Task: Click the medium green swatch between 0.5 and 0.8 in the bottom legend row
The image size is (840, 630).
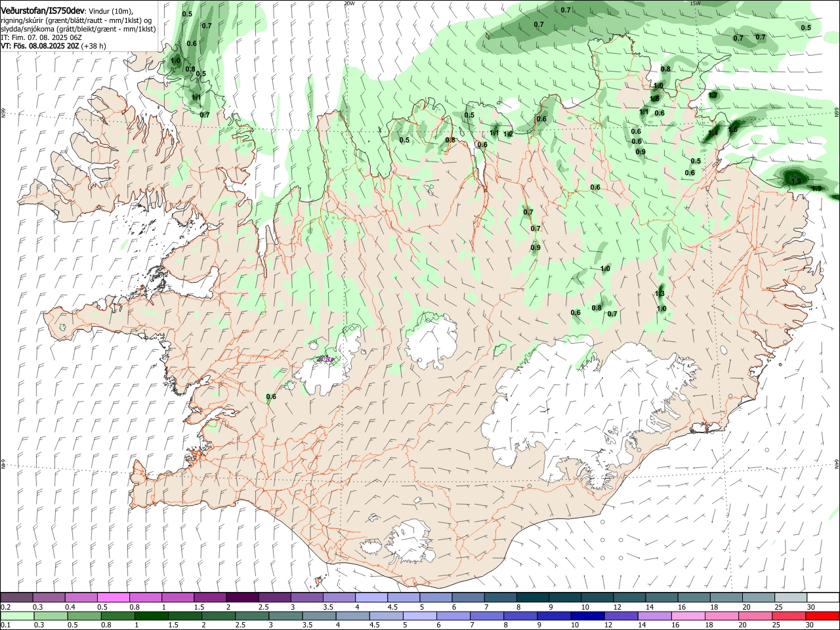Action: tap(85, 616)
